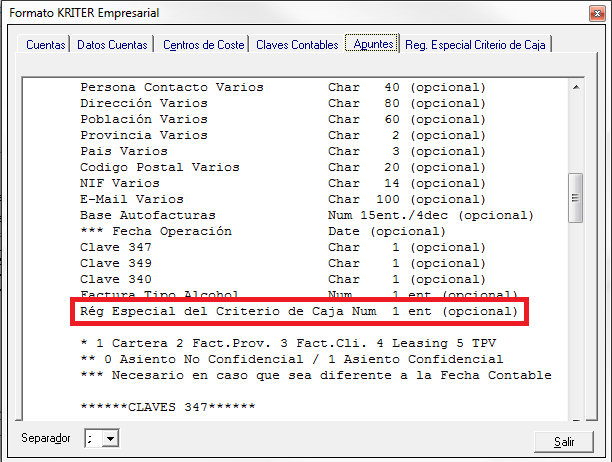Click the '** 0 Asiento No Confidencial' note

pos(292,359)
